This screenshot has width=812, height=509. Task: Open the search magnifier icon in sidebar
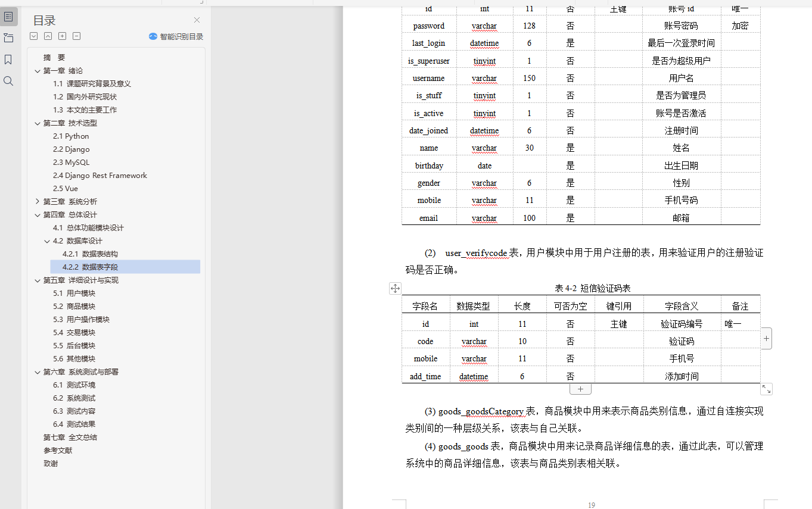pyautogui.click(x=8, y=81)
